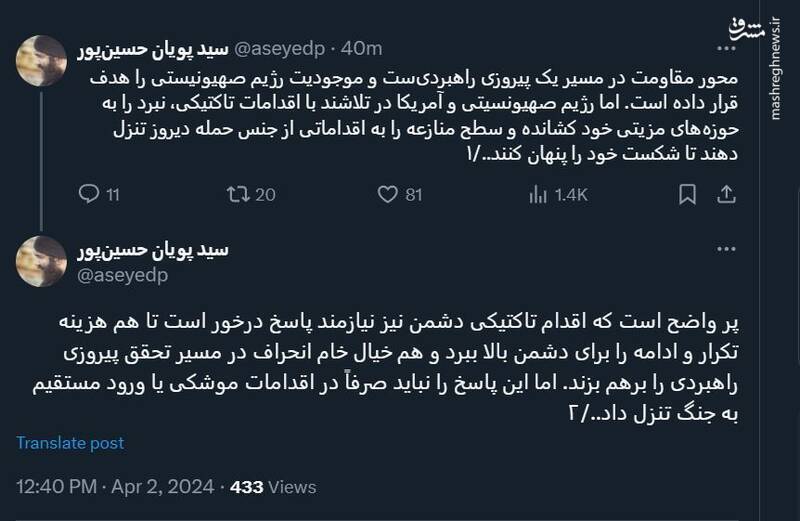Open the 40m timestamp of the first tweet
The width and height of the screenshot is (800, 521).
click(361, 48)
